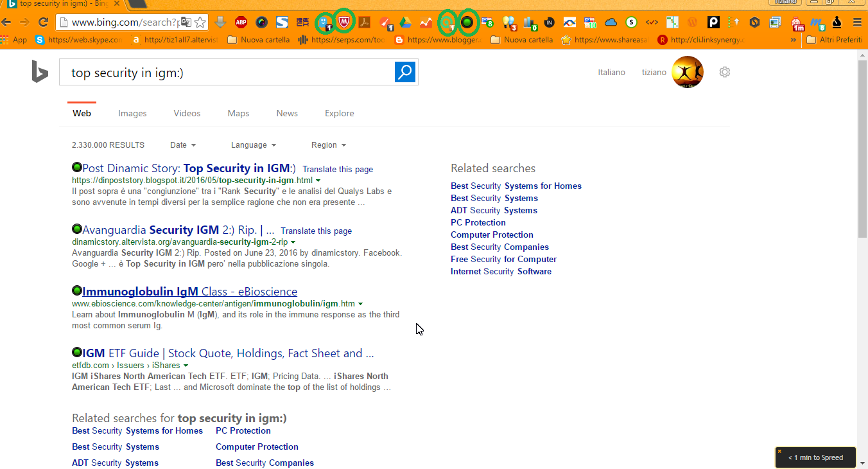Viewport: 868px width, 469px height.
Task: Click tiziano account name
Action: click(x=654, y=72)
